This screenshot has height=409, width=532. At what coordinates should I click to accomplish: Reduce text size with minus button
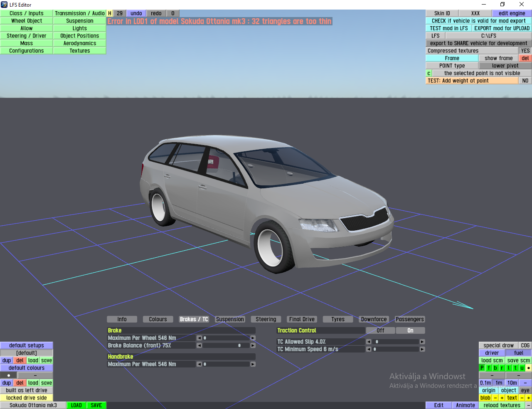tap(522, 398)
